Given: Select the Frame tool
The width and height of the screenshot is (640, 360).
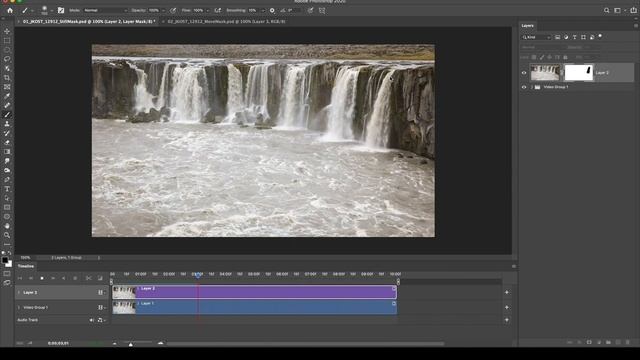Looking at the screenshot, I should coord(7,87).
